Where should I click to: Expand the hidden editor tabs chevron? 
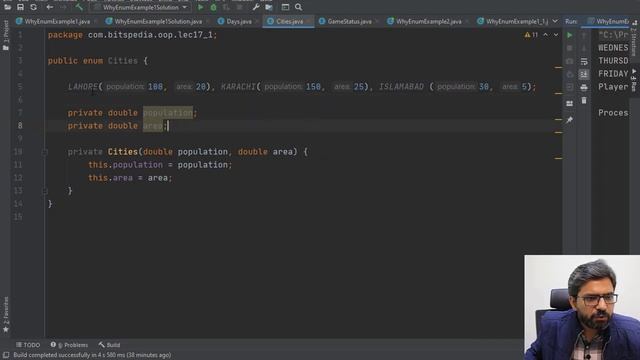click(x=555, y=21)
